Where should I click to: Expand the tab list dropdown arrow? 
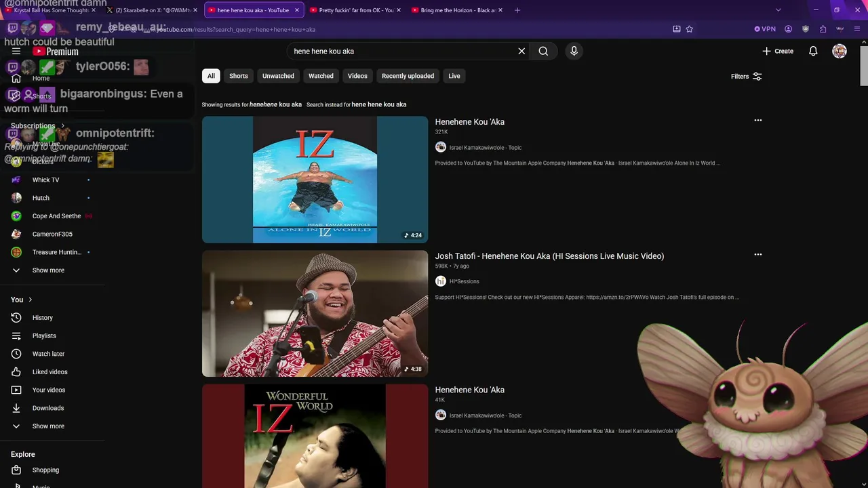pos(778,10)
